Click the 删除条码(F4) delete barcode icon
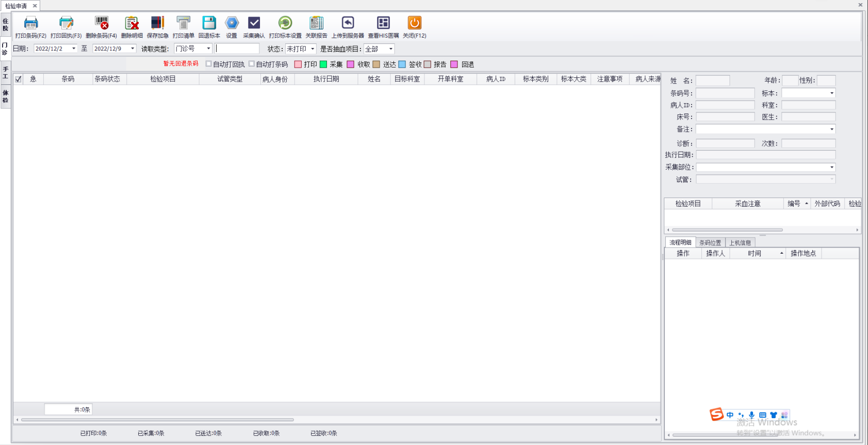This screenshot has height=445, width=868. pyautogui.click(x=102, y=23)
